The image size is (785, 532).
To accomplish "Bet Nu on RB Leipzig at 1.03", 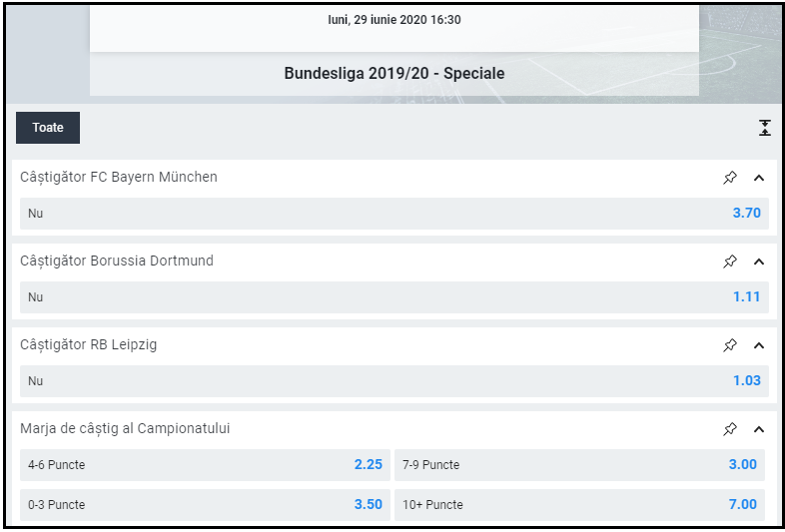I will [x=393, y=381].
